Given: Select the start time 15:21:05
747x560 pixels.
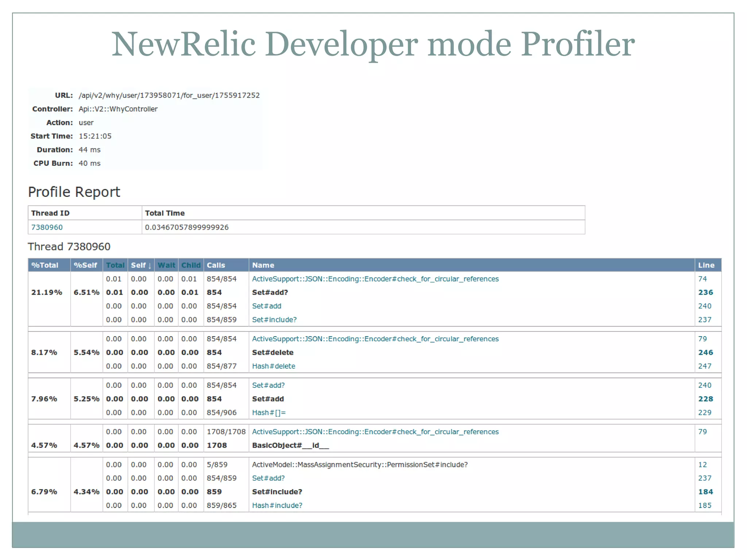Looking at the screenshot, I should [x=95, y=136].
